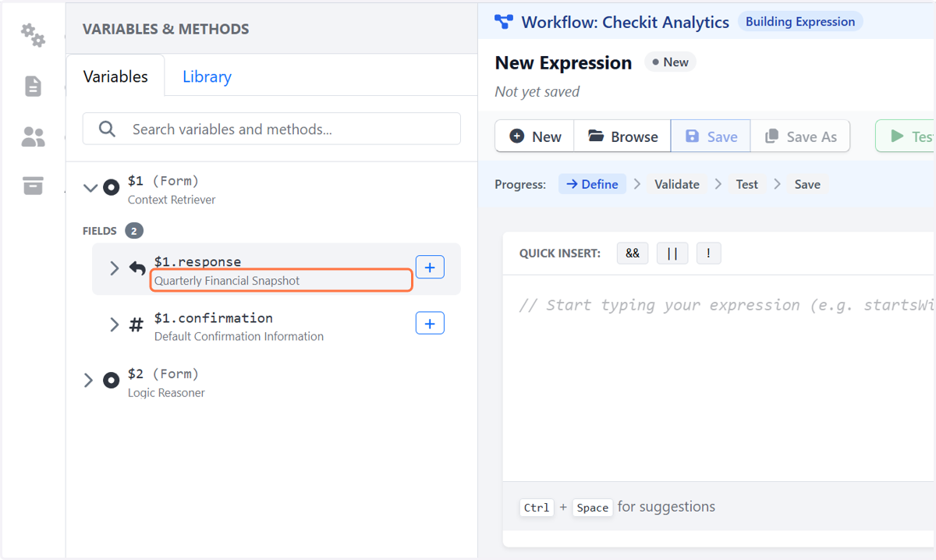Switch to the Library tab
This screenshot has width=936, height=560.
pyautogui.click(x=207, y=76)
